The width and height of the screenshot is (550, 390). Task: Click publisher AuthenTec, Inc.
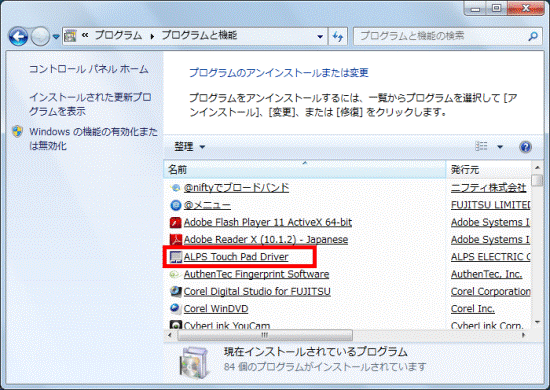tap(487, 274)
